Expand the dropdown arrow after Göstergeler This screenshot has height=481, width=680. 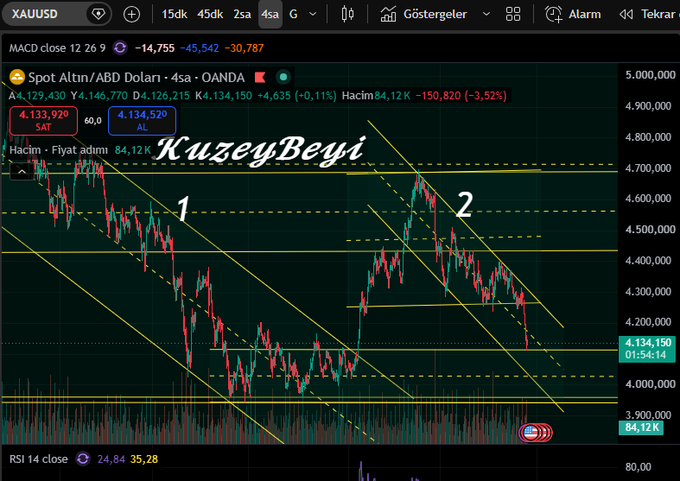(486, 14)
